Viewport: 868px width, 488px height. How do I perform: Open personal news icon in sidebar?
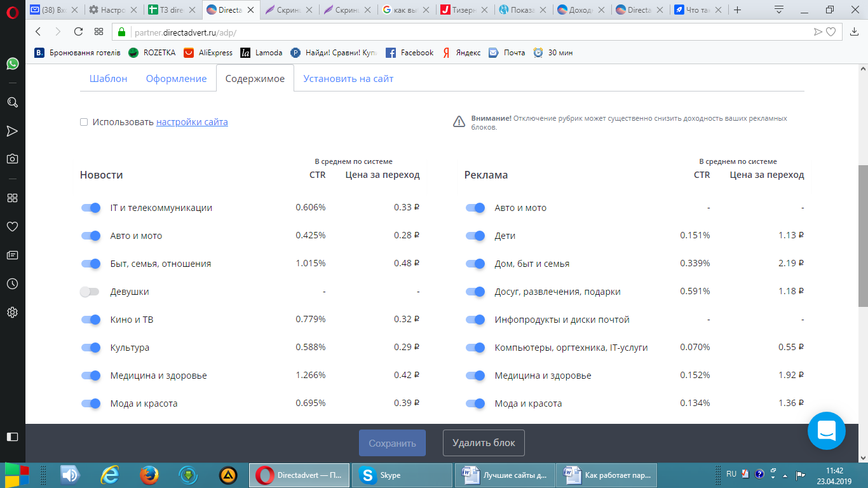[x=12, y=255]
